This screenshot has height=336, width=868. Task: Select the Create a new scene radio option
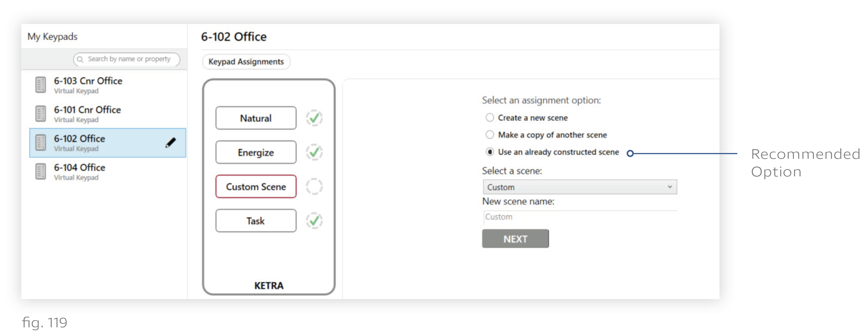(x=490, y=117)
